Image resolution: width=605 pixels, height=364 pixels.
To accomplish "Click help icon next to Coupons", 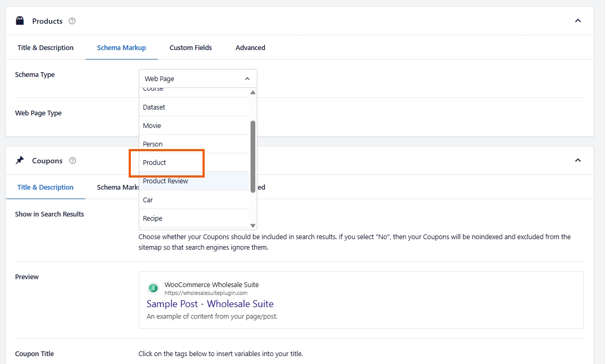I will 73,161.
